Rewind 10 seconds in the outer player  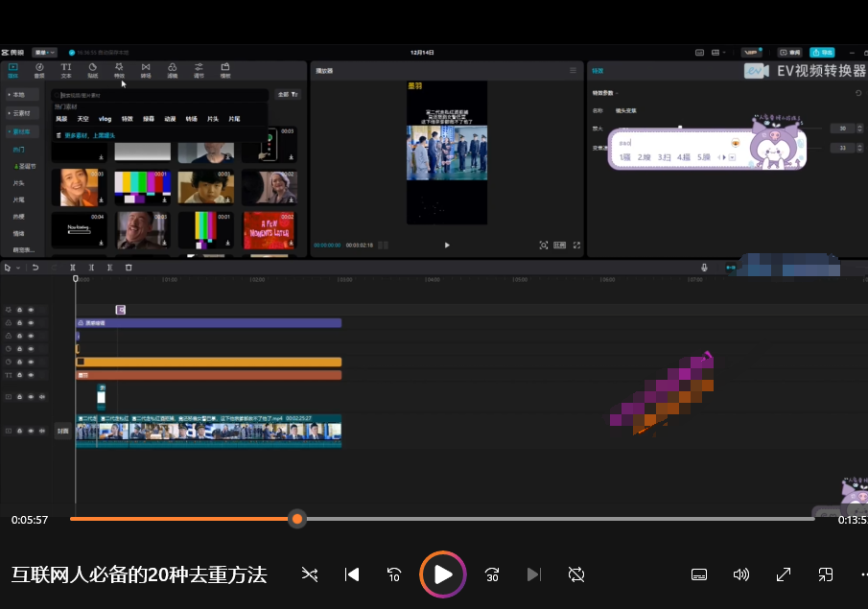pos(393,574)
